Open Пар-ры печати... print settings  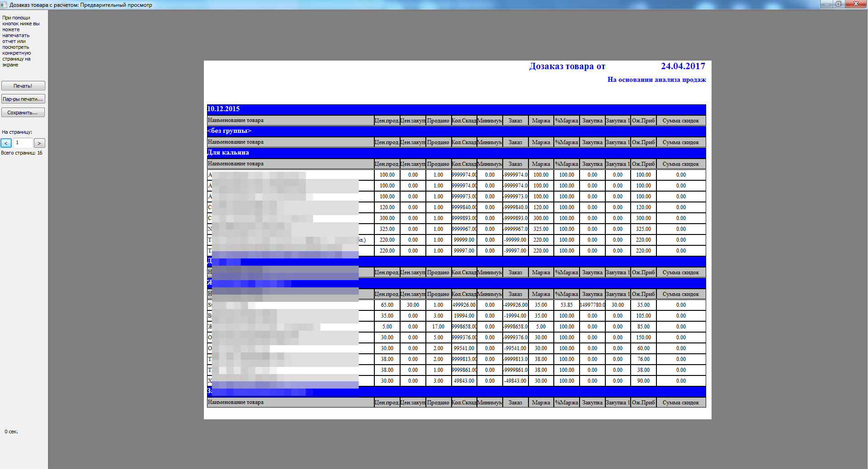(x=23, y=99)
